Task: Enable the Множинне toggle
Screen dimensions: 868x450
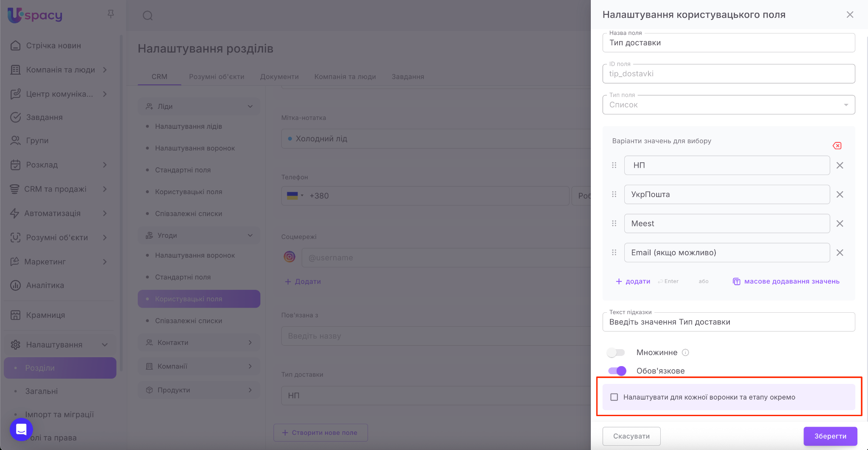Action: click(x=616, y=353)
